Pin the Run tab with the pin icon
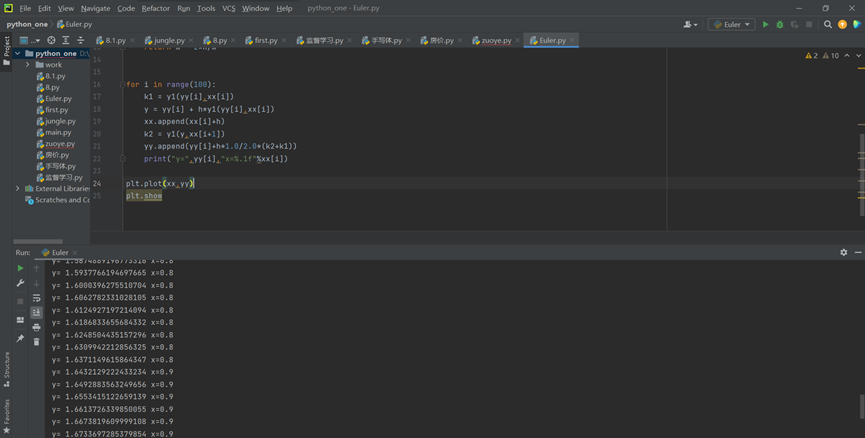Screen dimensions: 865x438 click(20, 338)
